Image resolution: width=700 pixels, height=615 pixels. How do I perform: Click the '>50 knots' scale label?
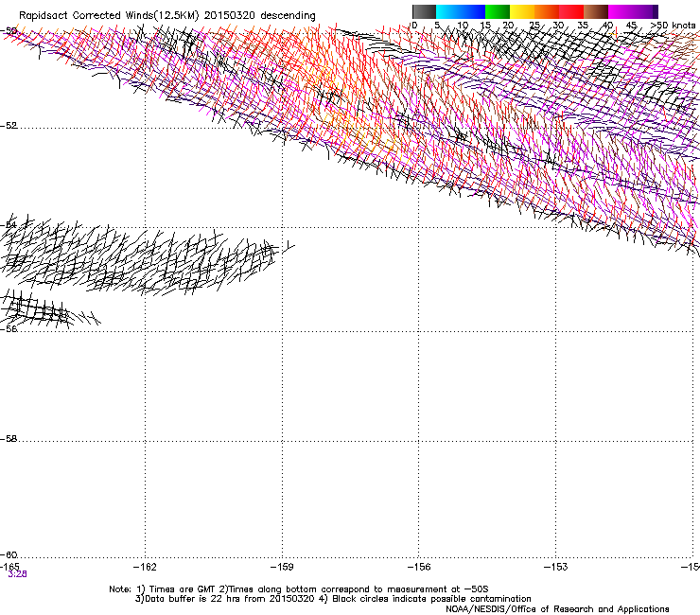[x=673, y=25]
